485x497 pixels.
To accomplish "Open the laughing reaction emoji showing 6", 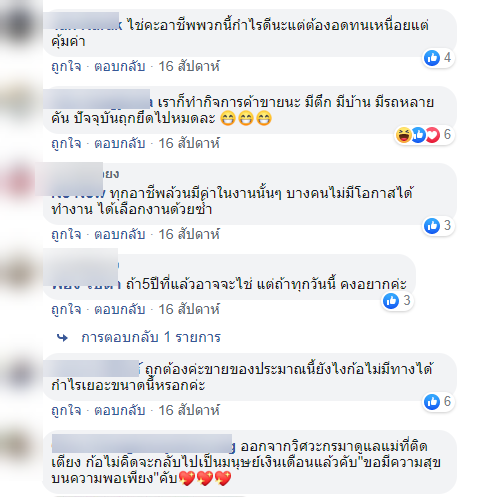I will click(x=404, y=135).
